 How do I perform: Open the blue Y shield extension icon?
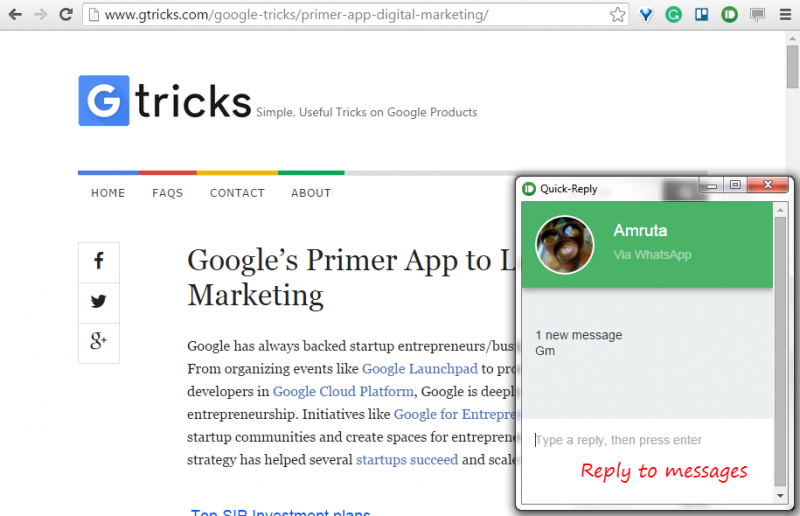(646, 15)
